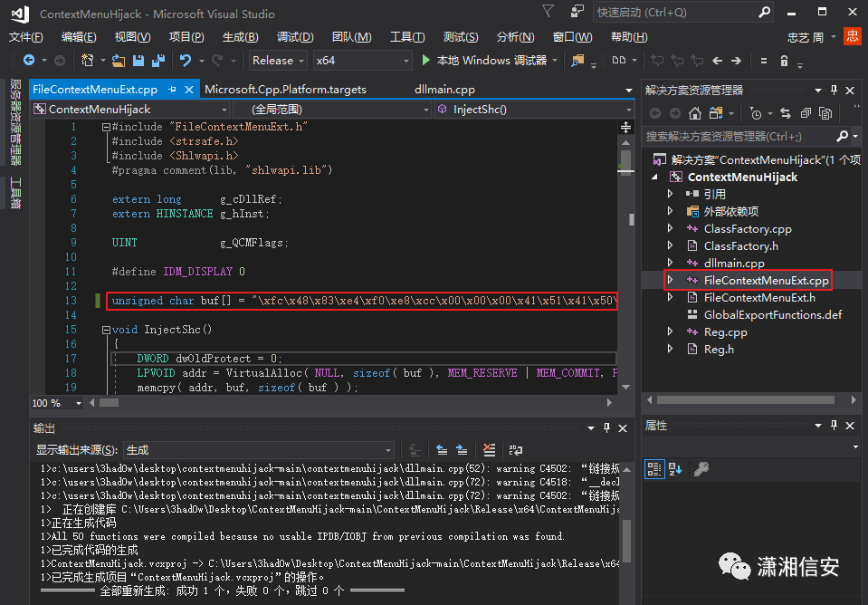Viewport: 868px width, 605px height.
Task: Open the ContextMenuHijack project scope dropdown
Action: [x=130, y=110]
